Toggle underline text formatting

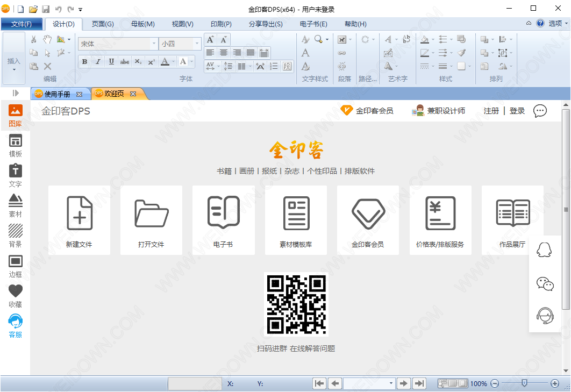pos(111,62)
